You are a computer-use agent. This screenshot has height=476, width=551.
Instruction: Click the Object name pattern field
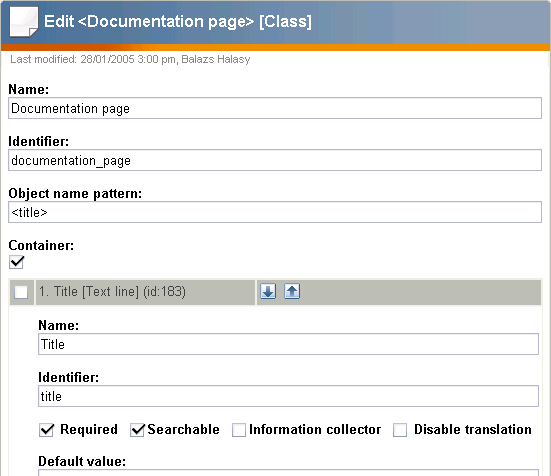(275, 212)
